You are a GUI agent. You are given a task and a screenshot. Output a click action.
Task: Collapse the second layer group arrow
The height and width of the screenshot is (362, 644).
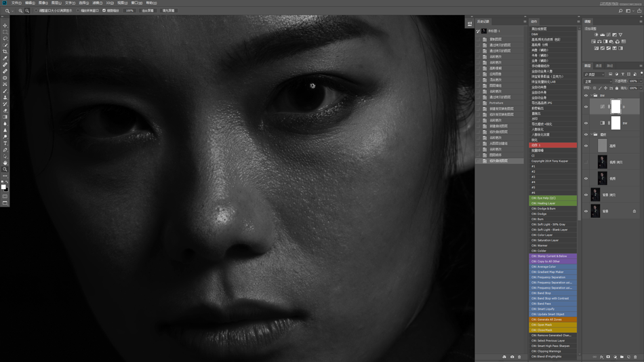591,134
